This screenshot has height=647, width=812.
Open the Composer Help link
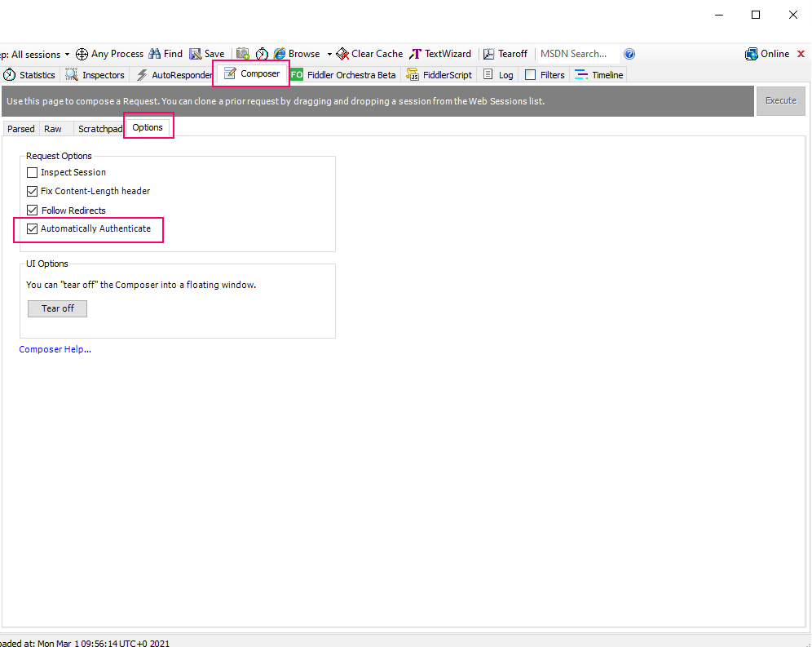pyautogui.click(x=55, y=349)
